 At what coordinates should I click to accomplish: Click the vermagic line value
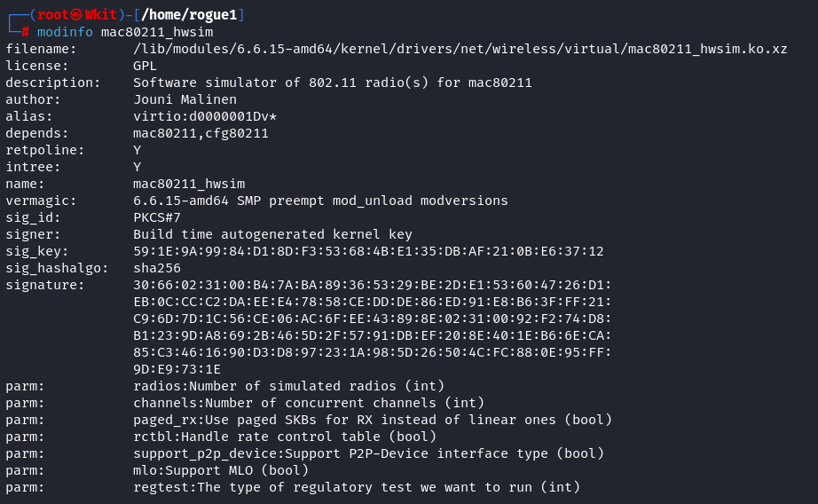coord(320,201)
